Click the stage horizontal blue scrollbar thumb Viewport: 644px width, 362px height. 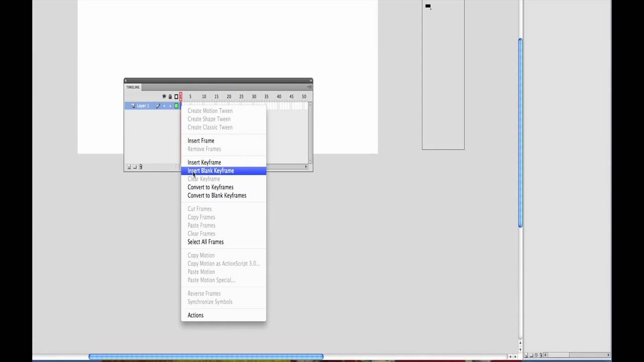206,357
